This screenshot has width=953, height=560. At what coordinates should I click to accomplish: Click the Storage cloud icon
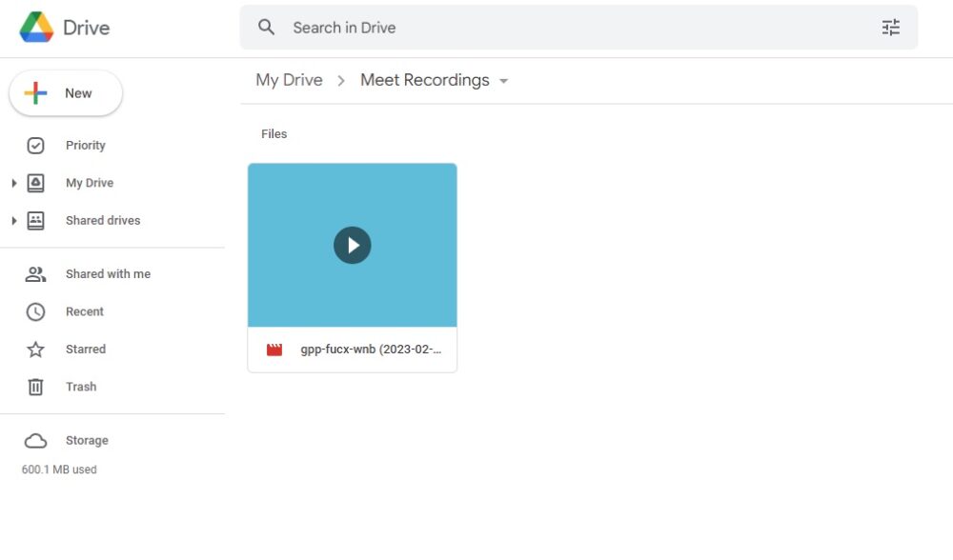point(35,440)
